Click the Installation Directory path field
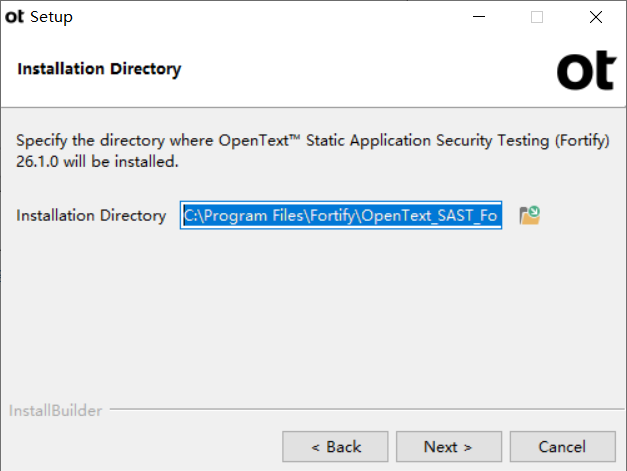 (341, 215)
